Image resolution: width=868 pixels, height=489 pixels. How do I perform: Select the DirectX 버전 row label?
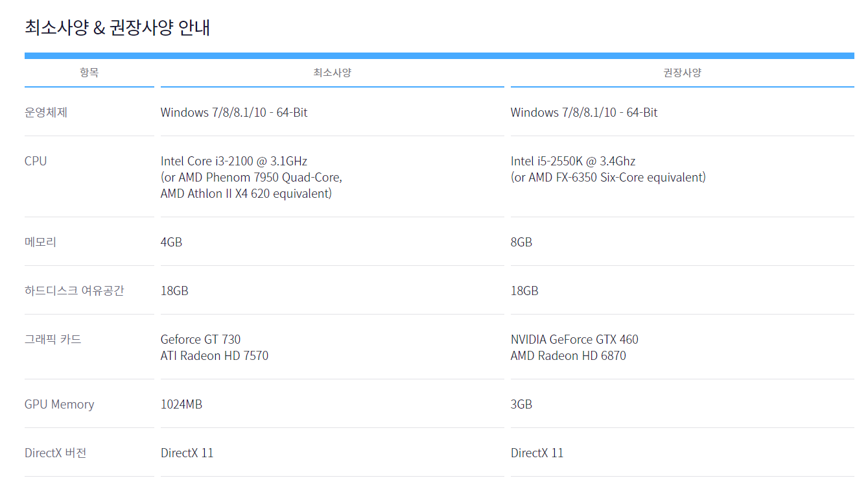pyautogui.click(x=55, y=453)
